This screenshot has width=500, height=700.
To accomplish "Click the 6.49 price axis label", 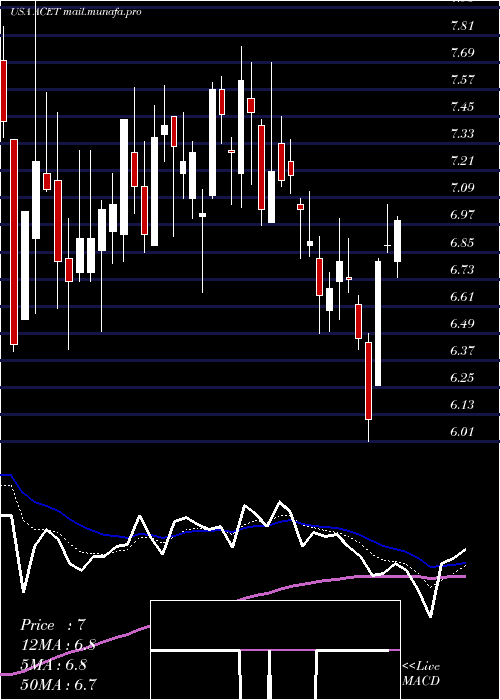I will click(462, 323).
